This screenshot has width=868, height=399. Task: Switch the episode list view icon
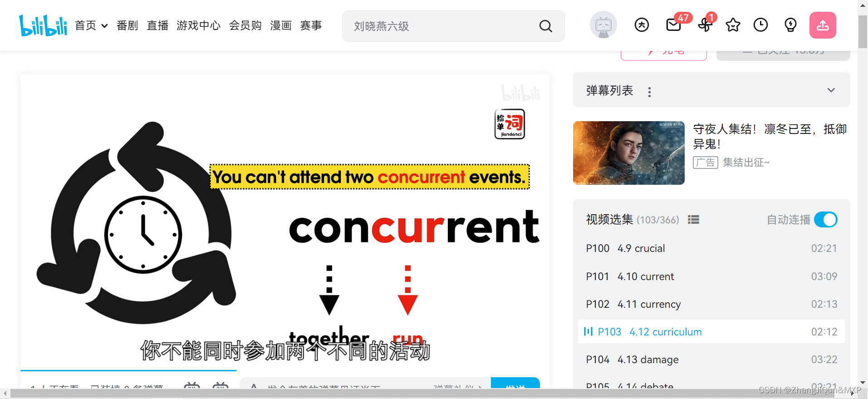click(693, 220)
